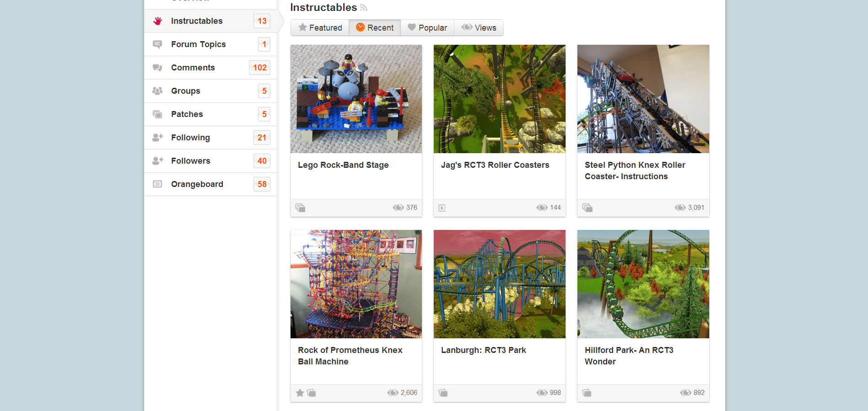This screenshot has height=411, width=868.
Task: Open the Hillford Park thumbnail image
Action: (x=643, y=284)
